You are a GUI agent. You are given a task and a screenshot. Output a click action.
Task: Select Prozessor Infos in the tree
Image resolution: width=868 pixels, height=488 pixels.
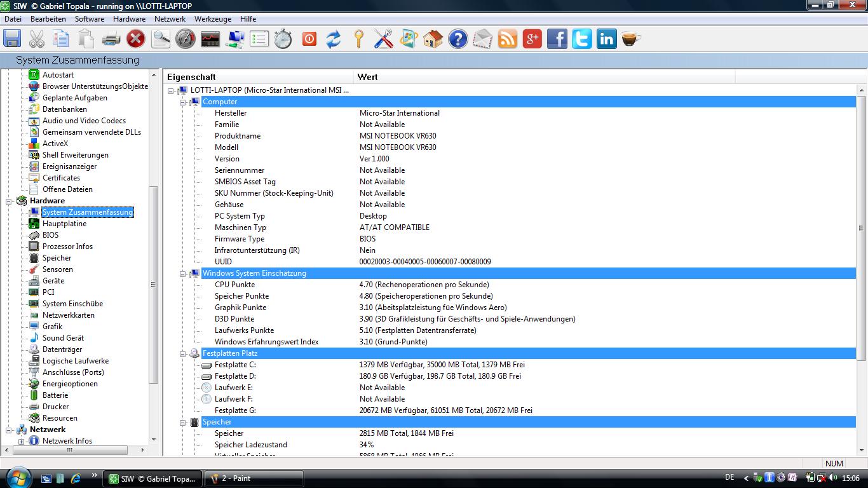coord(67,247)
